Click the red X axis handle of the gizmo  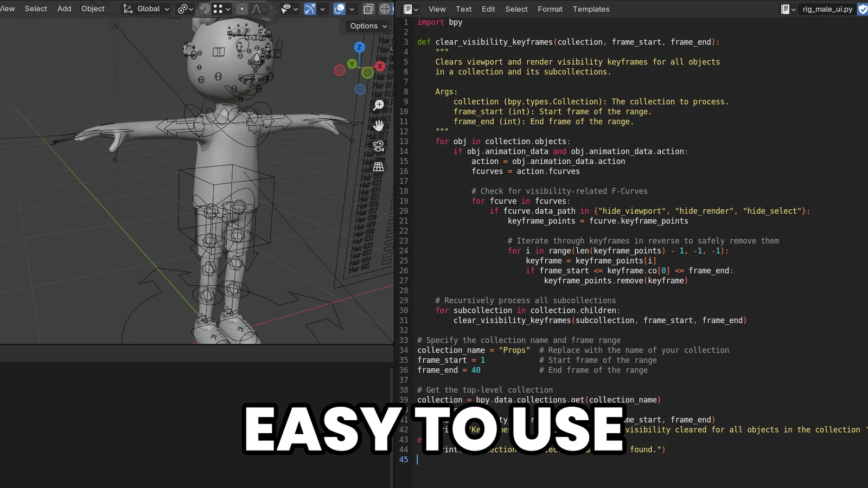(379, 66)
